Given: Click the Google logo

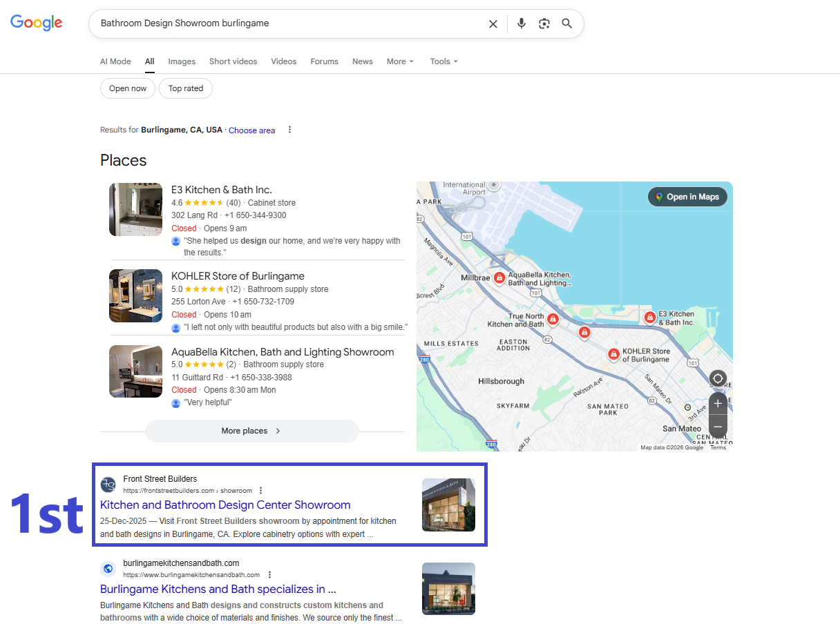Looking at the screenshot, I should point(37,23).
